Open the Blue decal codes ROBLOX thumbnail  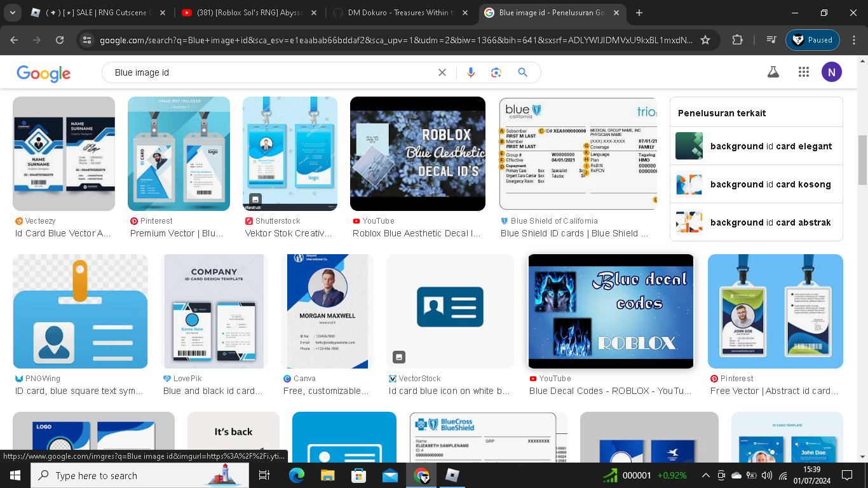click(x=611, y=311)
